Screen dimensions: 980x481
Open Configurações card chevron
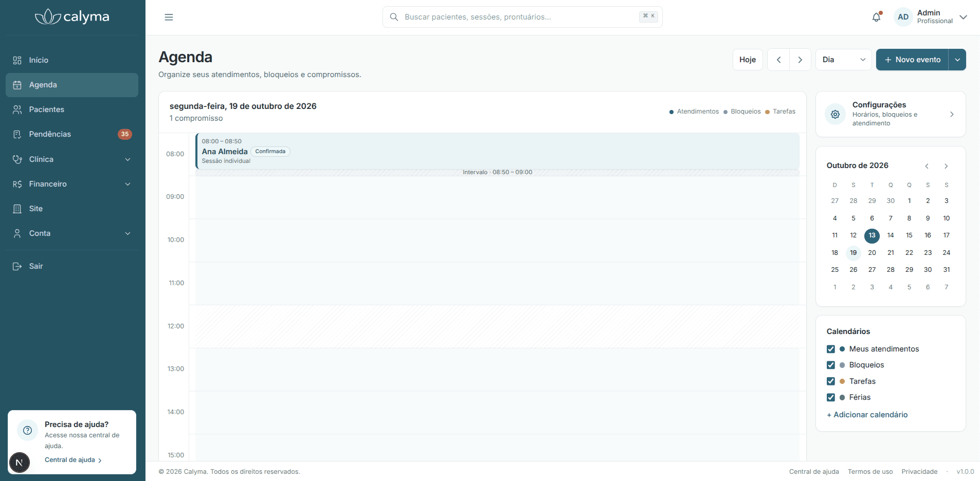coord(952,114)
